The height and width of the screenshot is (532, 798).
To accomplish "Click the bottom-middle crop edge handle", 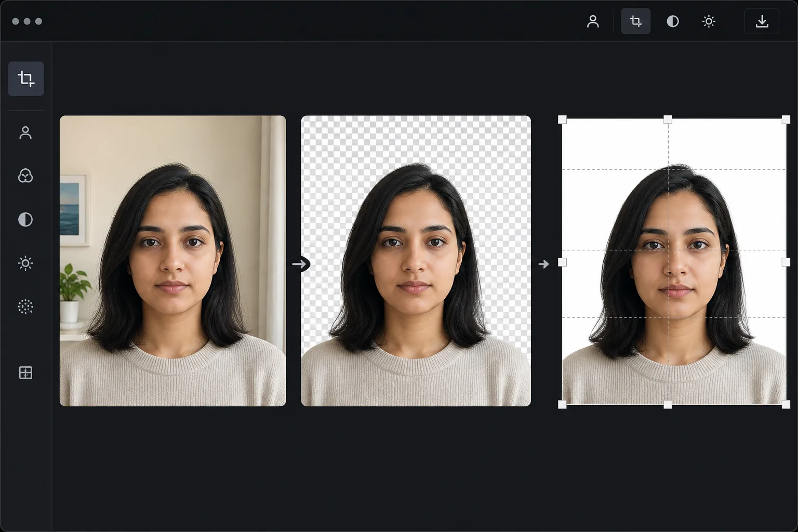I will coord(668,404).
